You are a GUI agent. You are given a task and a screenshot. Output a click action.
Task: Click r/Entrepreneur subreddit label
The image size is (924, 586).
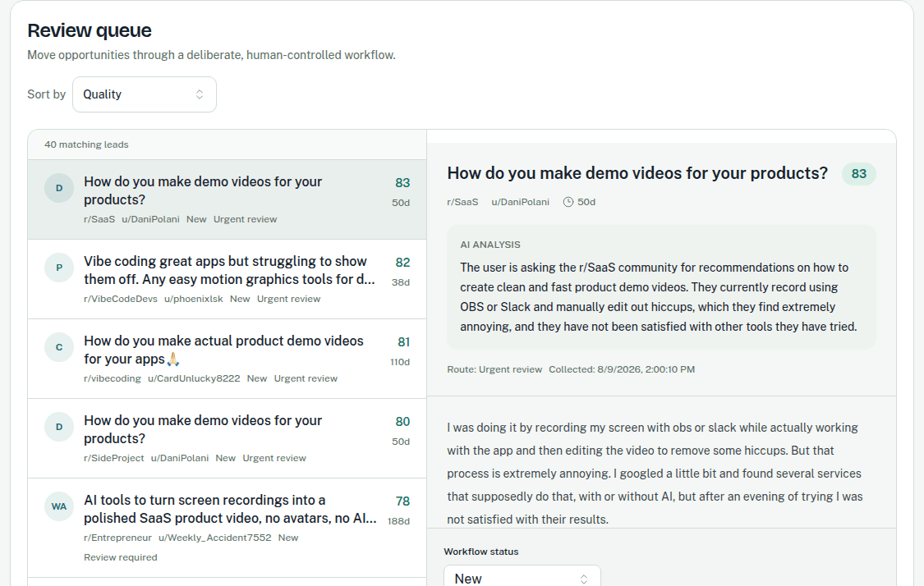117,537
